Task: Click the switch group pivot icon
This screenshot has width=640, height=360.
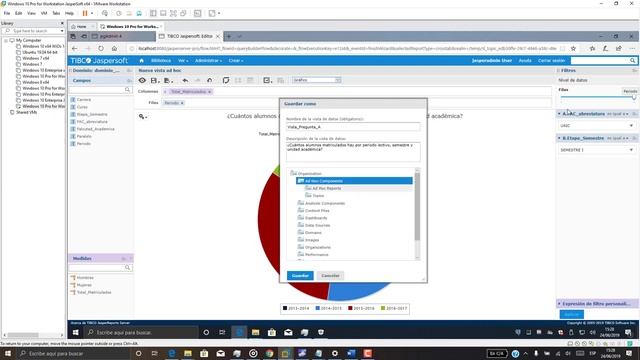Action: pyautogui.click(x=226, y=80)
